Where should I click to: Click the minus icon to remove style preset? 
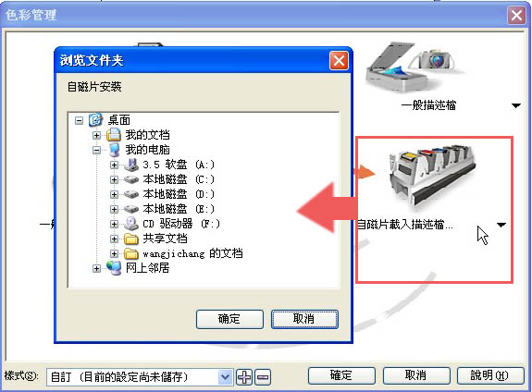pos(263,377)
